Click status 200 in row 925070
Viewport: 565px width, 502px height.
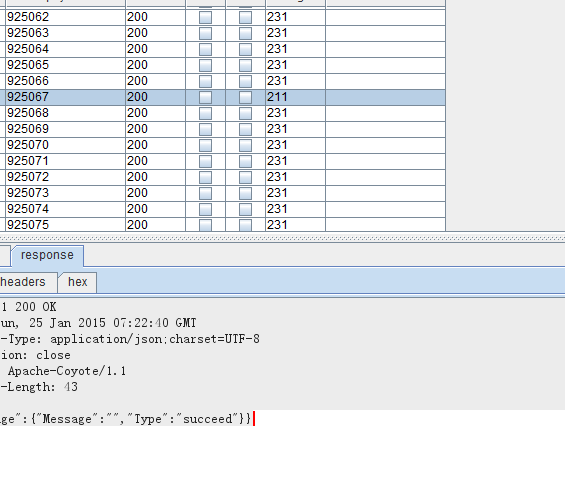tap(137, 145)
